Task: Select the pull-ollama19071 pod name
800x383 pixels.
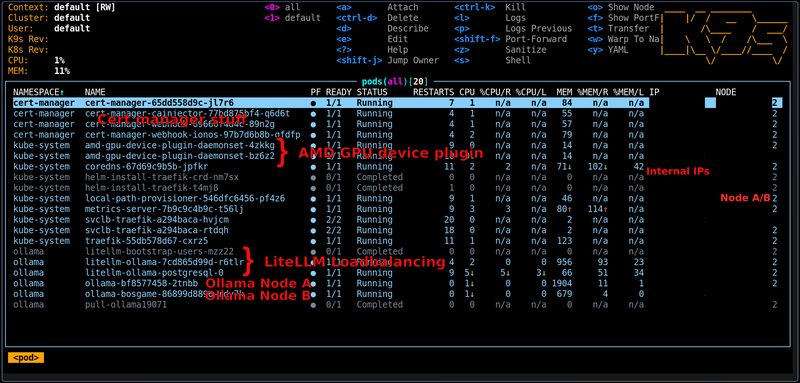Action: pos(126,305)
